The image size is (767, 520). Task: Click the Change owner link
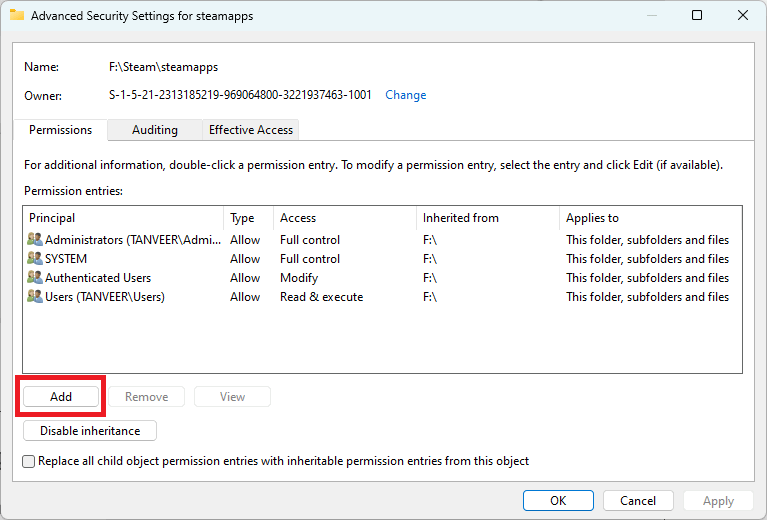point(406,95)
